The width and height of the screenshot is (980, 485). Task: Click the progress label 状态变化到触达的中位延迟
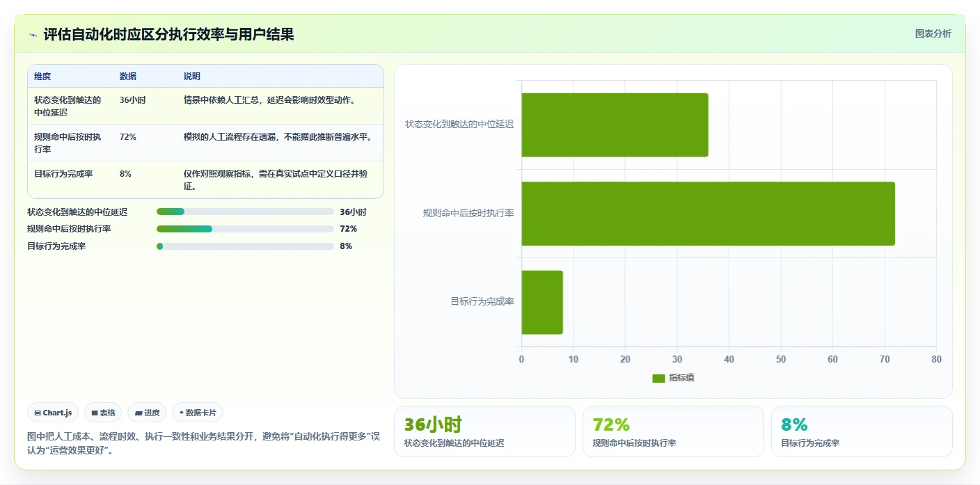coord(77,212)
